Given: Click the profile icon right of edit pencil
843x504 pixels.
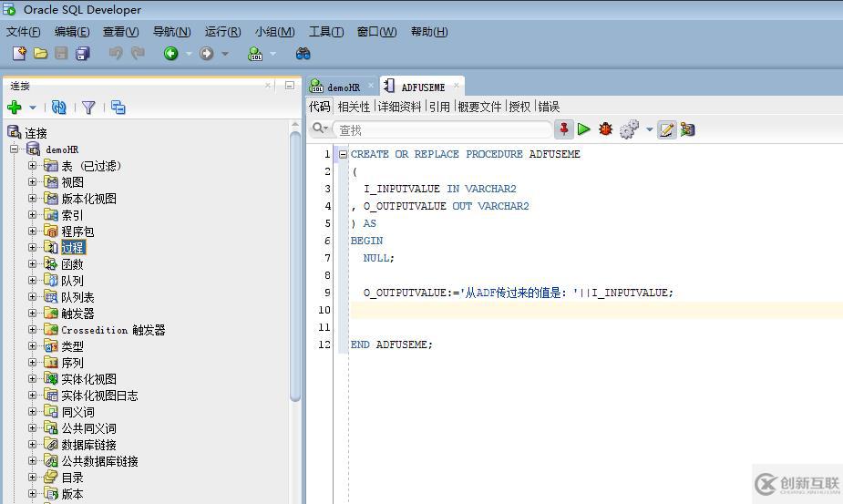Looking at the screenshot, I should pyautogui.click(x=688, y=129).
